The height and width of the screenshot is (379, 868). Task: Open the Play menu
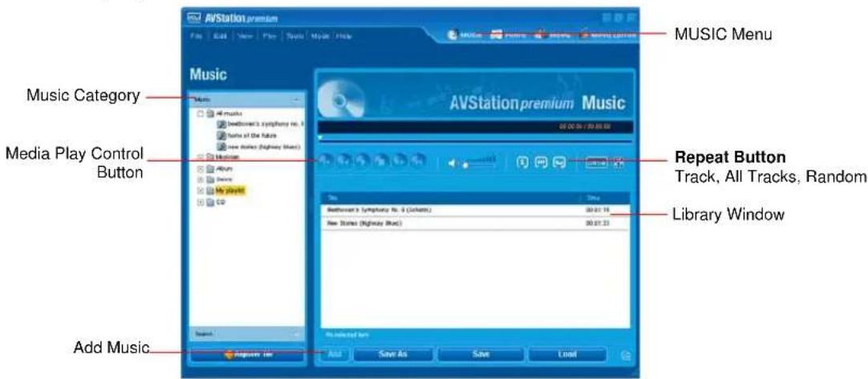pos(271,36)
